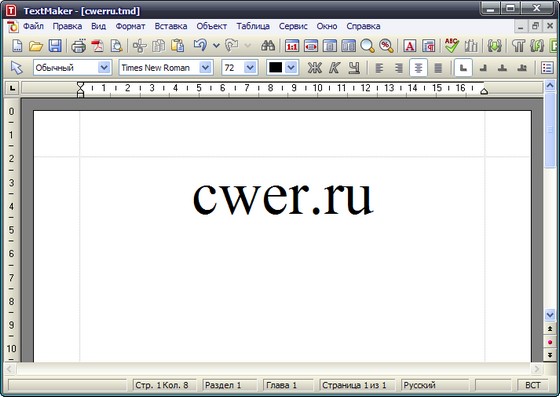Create a new document with toolbar icon
The width and height of the screenshot is (560, 397).
point(17,46)
